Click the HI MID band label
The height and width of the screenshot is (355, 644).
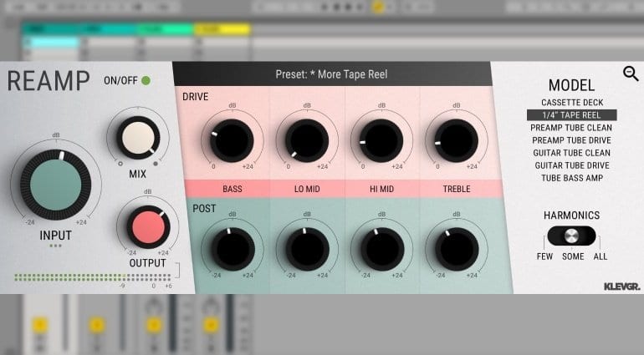tap(381, 190)
